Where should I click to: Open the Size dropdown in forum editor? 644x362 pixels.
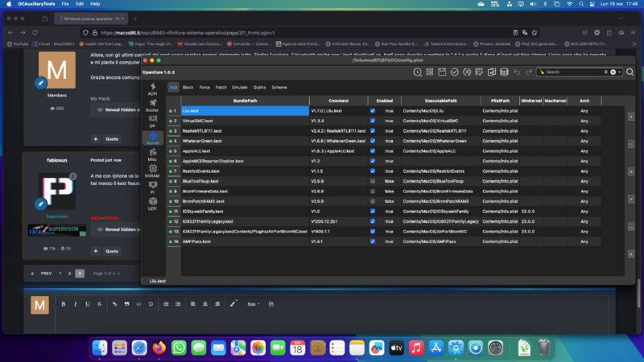tap(253, 304)
